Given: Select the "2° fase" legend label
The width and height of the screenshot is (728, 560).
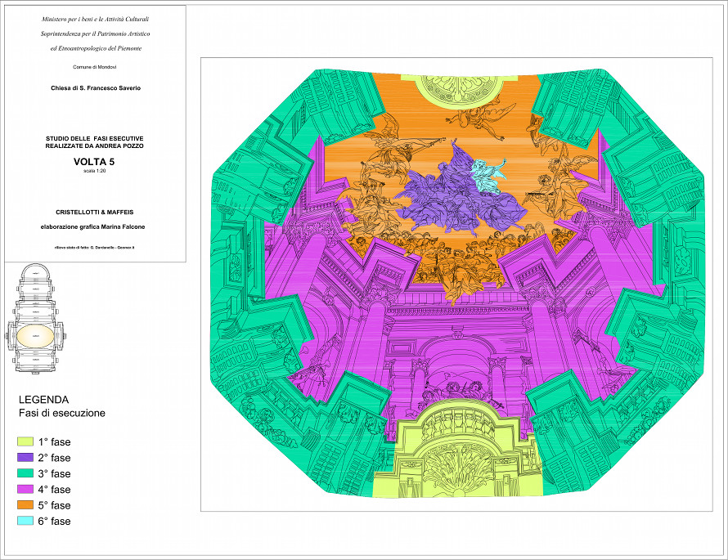Looking at the screenshot, I should tap(54, 458).
